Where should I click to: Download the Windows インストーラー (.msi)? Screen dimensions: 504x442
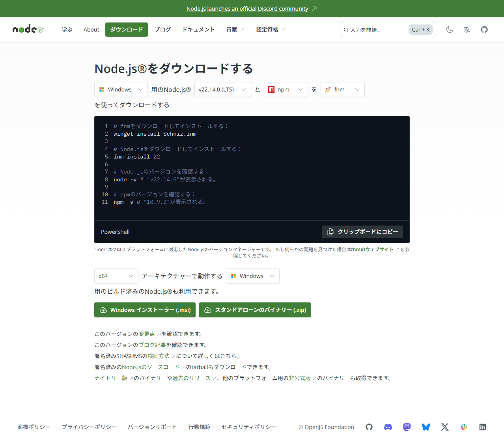(x=145, y=310)
